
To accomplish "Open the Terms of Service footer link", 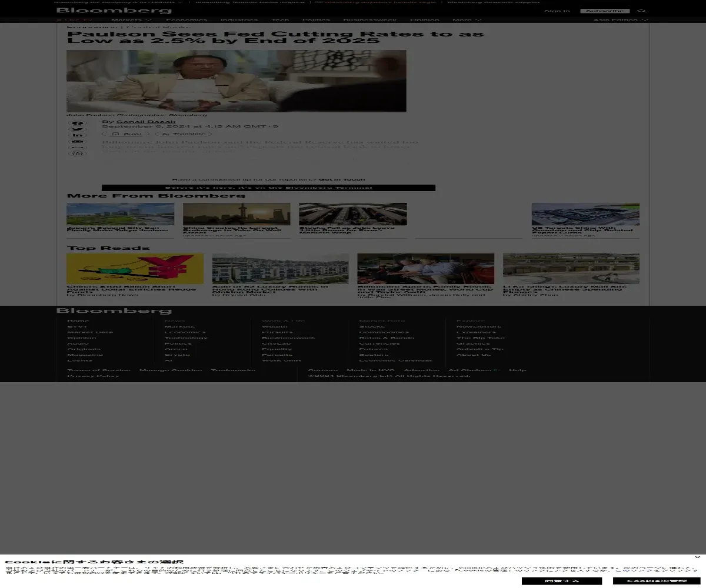I will 99,370.
